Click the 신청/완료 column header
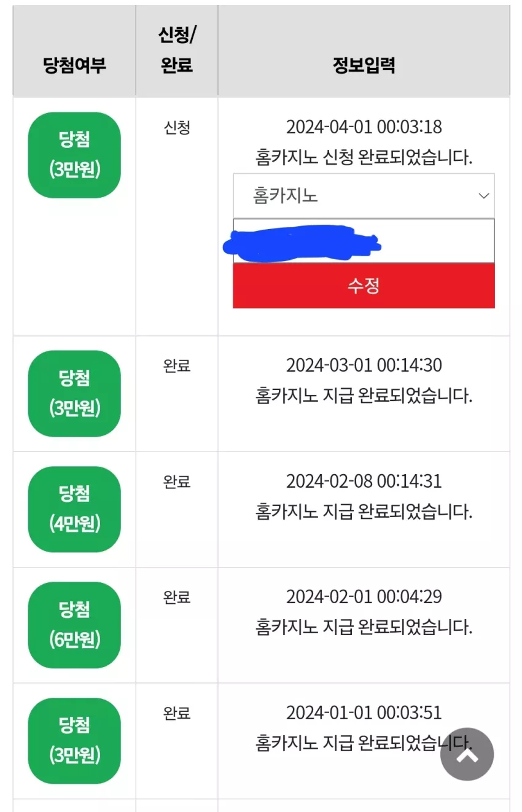522x812 pixels. click(177, 50)
